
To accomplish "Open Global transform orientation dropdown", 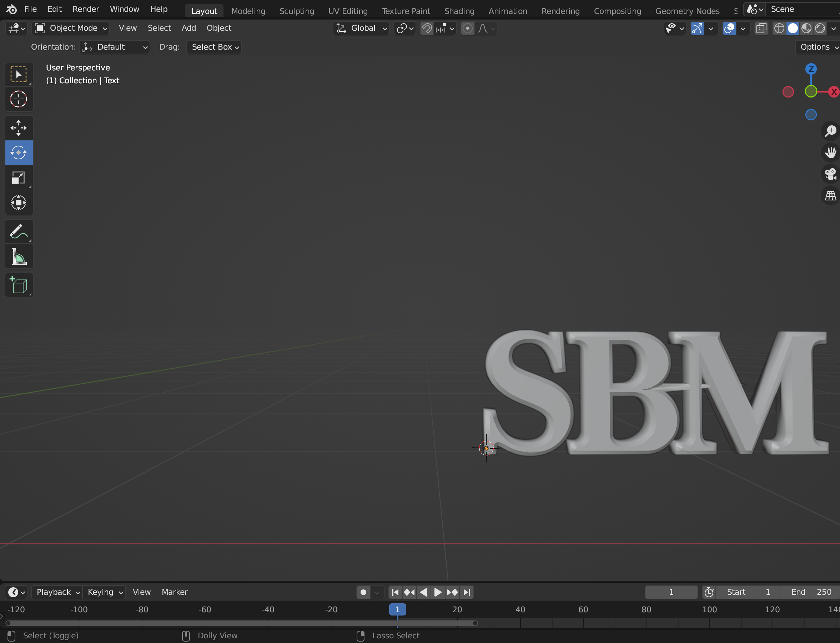I will (362, 28).
